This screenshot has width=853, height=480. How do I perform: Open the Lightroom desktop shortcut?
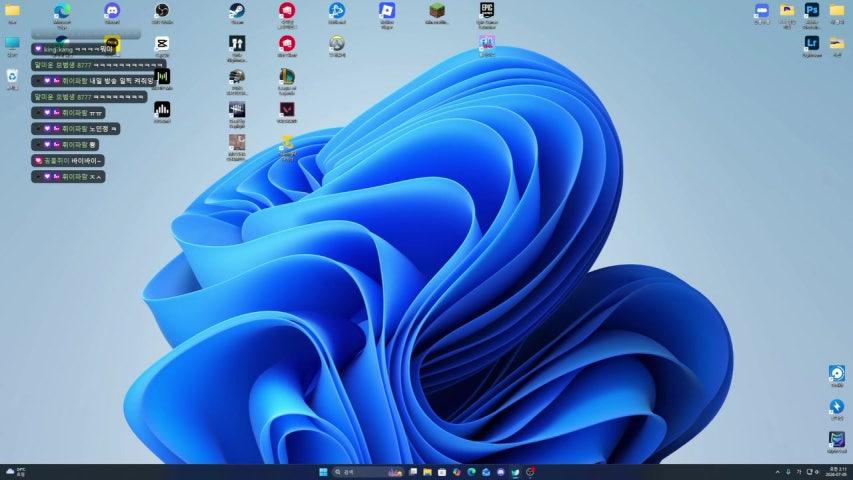point(812,46)
